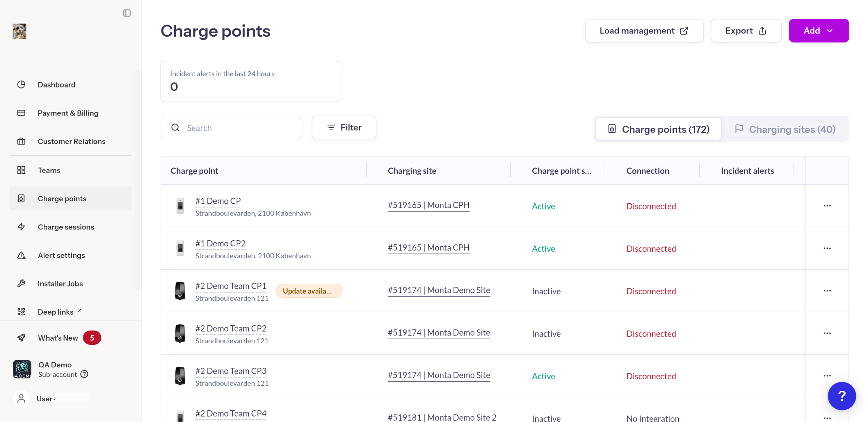Click the Alert settings warning icon

[x=21, y=255]
